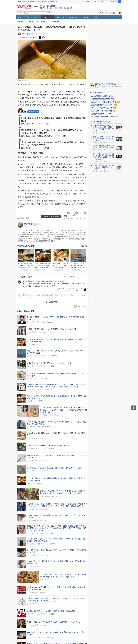Open the 10月エキスパート厳選記事コメント link
This screenshot has height=644, width=138.
point(107,84)
